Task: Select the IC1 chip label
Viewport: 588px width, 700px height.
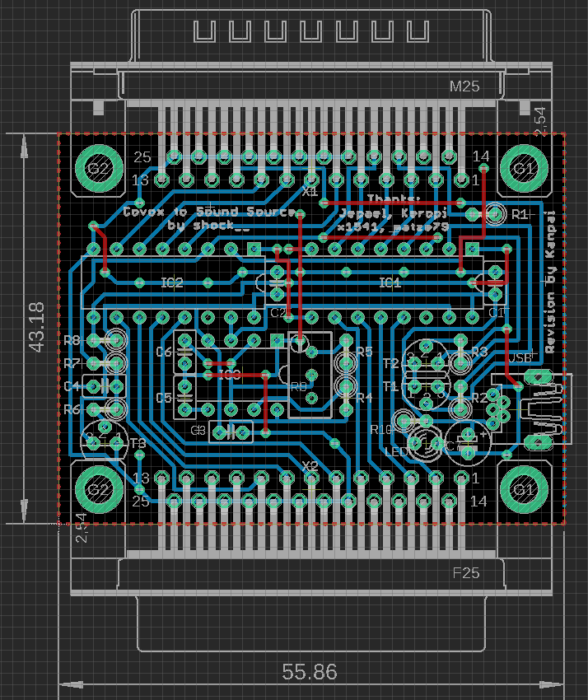Action: [390, 282]
